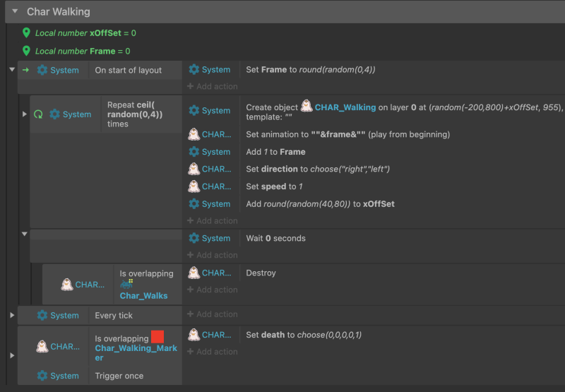Image resolution: width=565 pixels, height=392 pixels.
Task: Click the red Char_Walking_Marker square
Action: point(157,337)
